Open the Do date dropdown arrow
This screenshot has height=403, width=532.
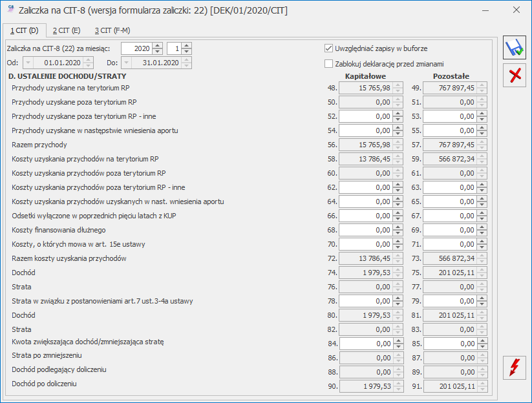coord(126,63)
